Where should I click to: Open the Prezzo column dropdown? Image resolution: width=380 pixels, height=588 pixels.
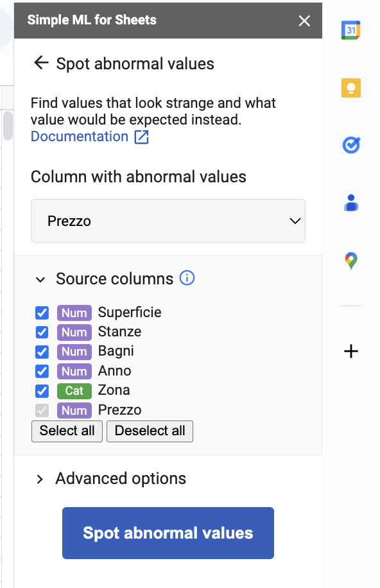coord(168,221)
